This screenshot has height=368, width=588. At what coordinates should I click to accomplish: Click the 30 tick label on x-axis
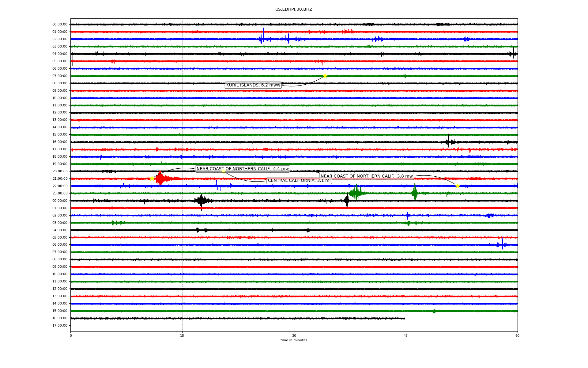294,335
